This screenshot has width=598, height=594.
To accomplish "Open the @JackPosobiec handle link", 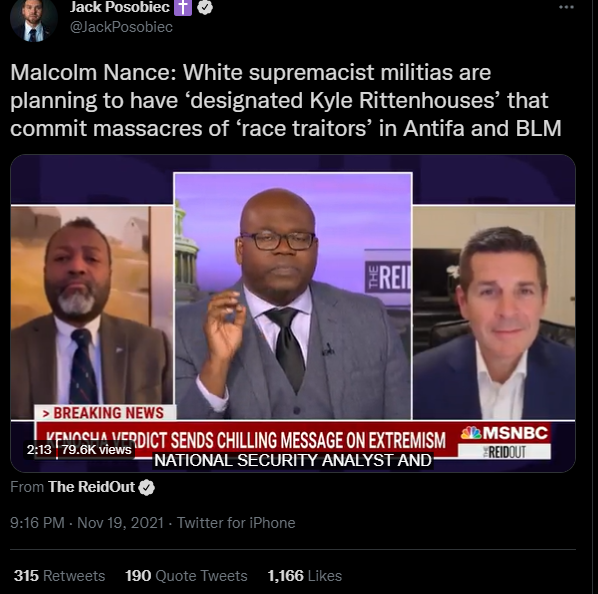I will click(121, 27).
